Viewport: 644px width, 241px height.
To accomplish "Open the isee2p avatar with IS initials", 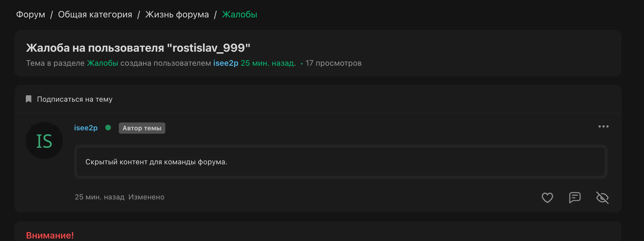I will click(44, 140).
